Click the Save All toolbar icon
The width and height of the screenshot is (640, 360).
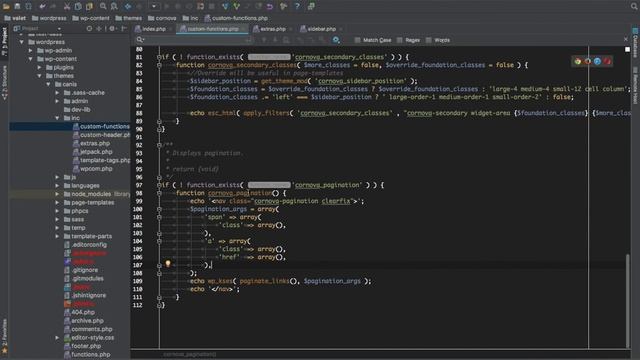(x=17, y=6)
